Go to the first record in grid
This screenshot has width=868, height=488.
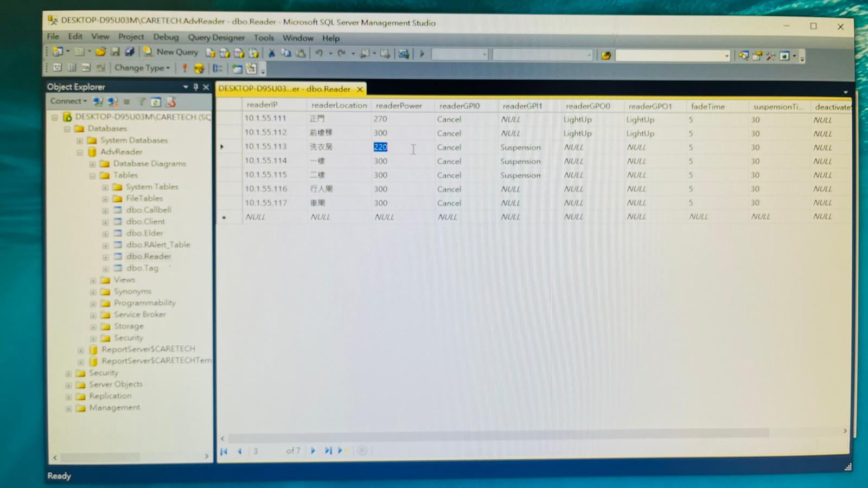224,451
